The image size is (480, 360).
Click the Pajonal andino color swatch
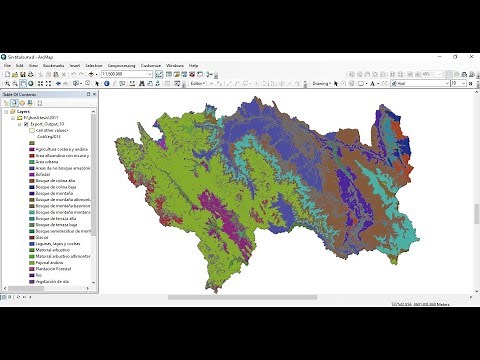point(32,263)
